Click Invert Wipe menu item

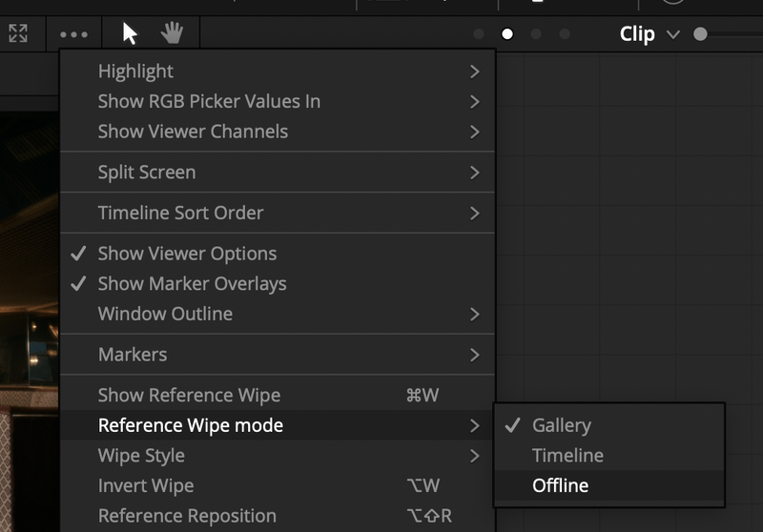pos(146,486)
